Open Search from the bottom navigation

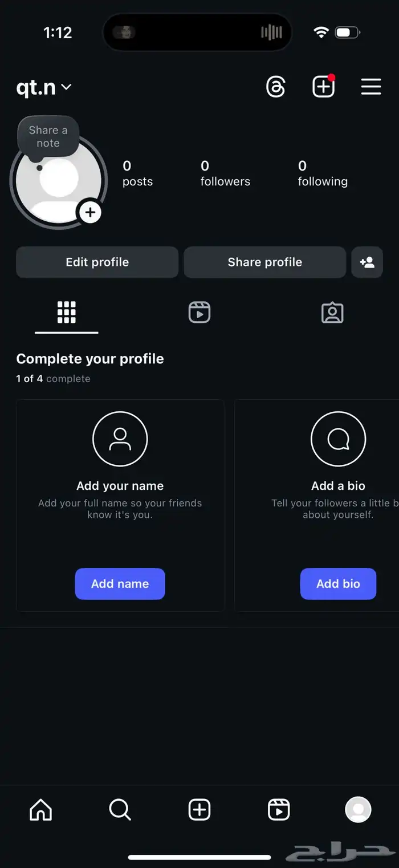click(x=120, y=809)
